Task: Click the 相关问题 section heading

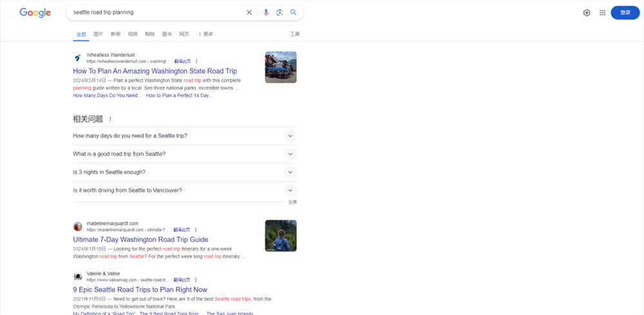Action: click(x=88, y=119)
